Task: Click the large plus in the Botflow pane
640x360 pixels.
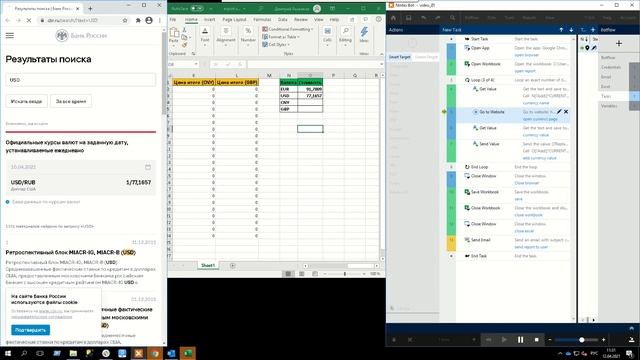Action: tap(619, 43)
